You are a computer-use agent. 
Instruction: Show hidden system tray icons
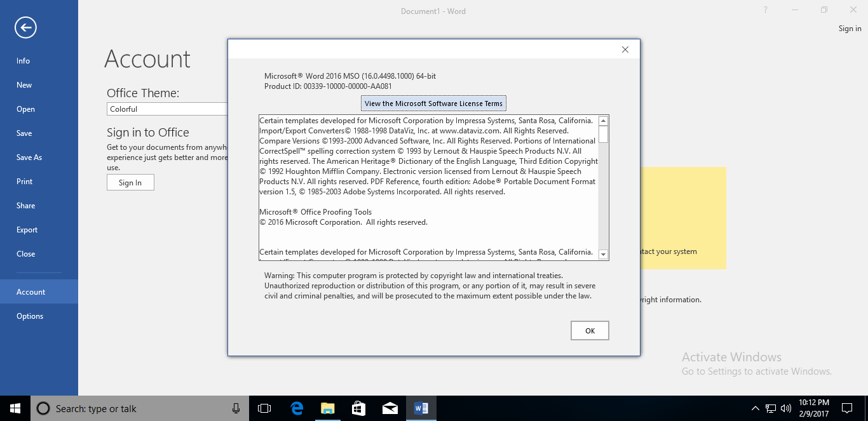coord(755,408)
